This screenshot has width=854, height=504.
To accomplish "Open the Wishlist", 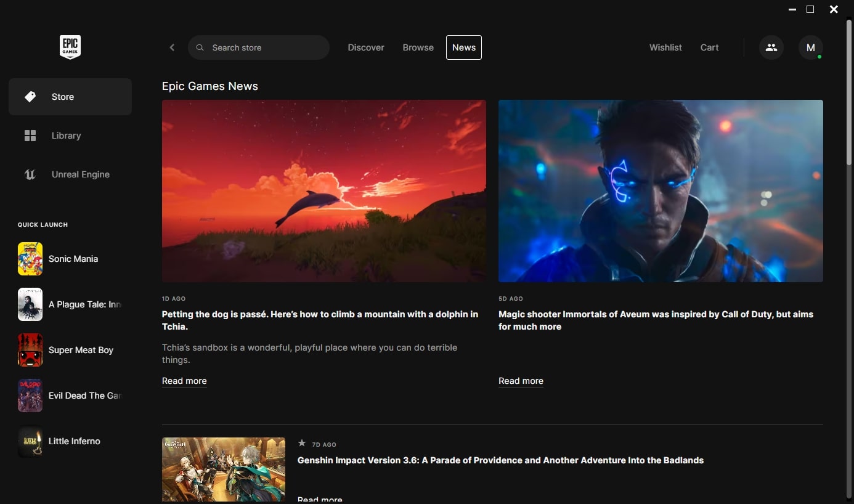I will click(665, 47).
